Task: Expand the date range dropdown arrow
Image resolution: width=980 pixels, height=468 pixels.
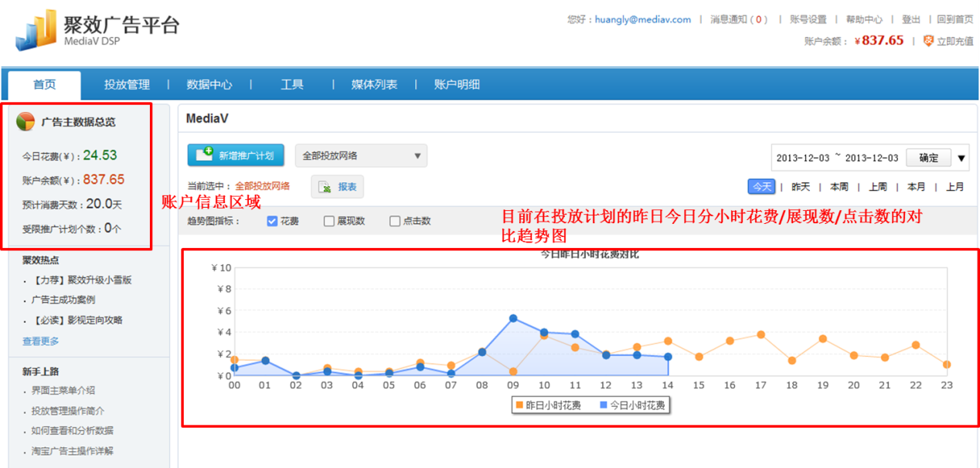Action: (x=961, y=158)
